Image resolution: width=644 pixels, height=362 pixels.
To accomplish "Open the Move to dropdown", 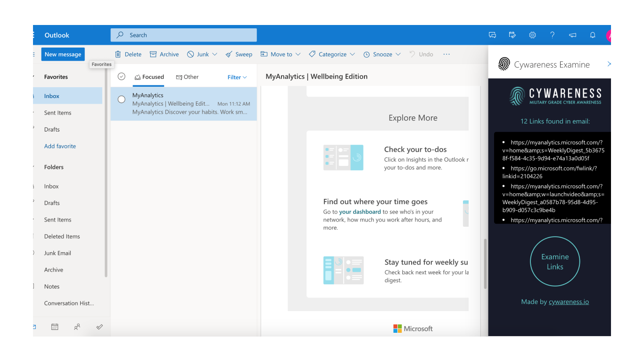I will point(281,54).
